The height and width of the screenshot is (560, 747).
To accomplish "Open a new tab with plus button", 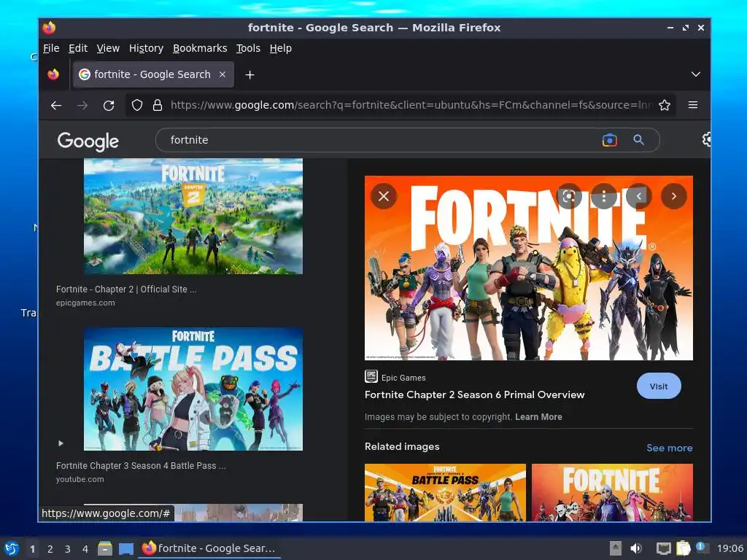I will [x=249, y=75].
